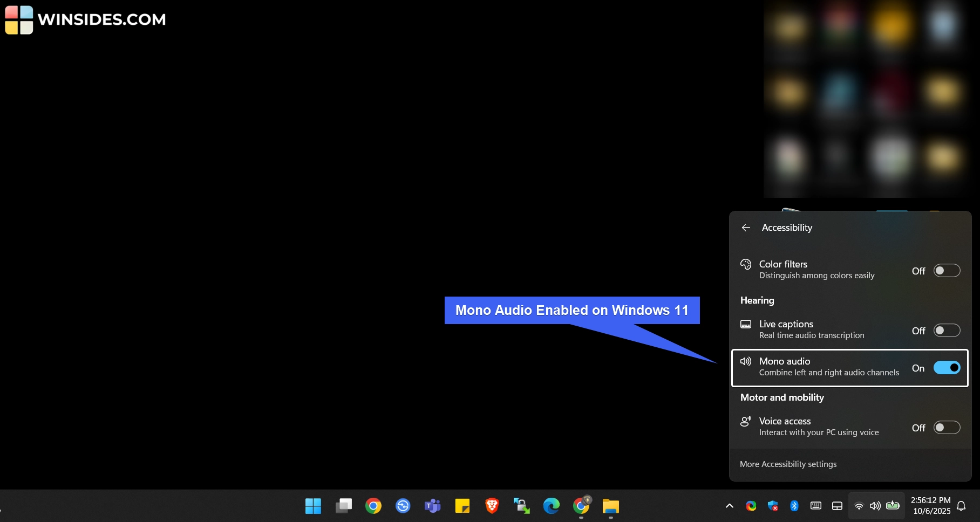Open Sticky Notes from the taskbar

(x=462, y=506)
